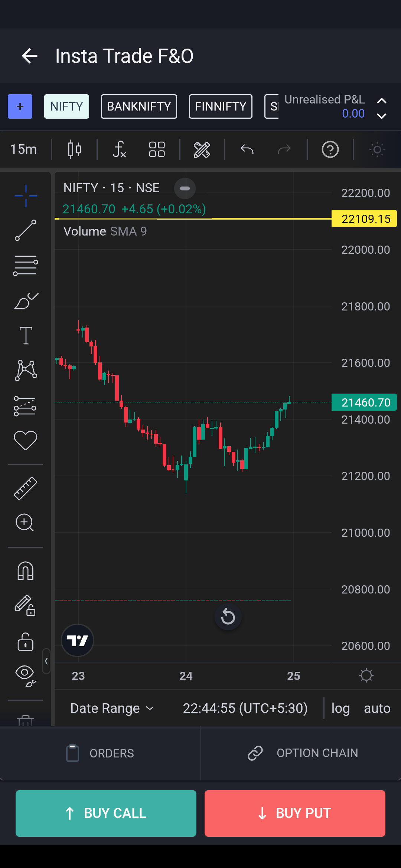The image size is (401, 868).
Task: Select the ruler measure tool
Action: [25, 488]
